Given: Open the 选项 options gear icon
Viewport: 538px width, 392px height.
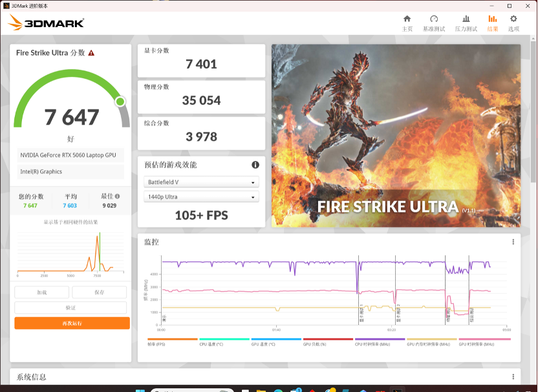Looking at the screenshot, I should 513,19.
